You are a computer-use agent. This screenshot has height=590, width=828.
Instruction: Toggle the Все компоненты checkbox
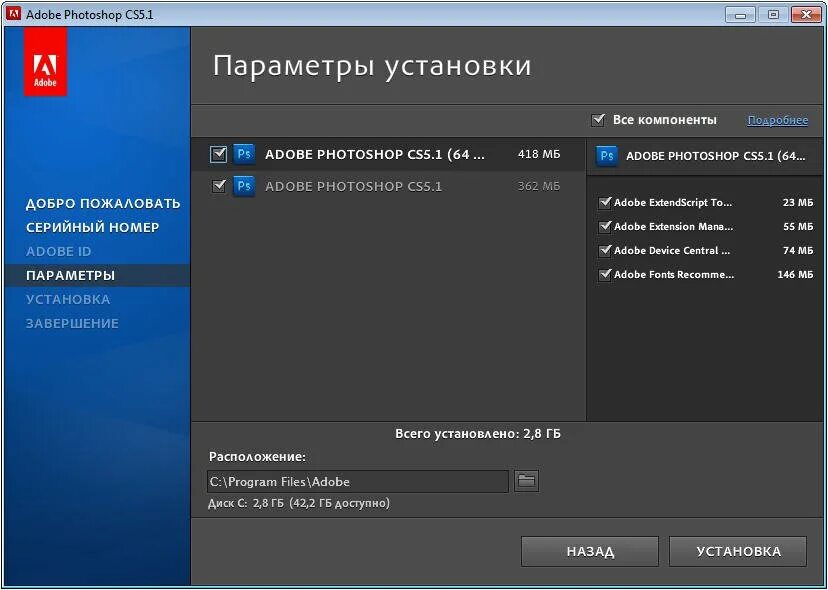(598, 120)
